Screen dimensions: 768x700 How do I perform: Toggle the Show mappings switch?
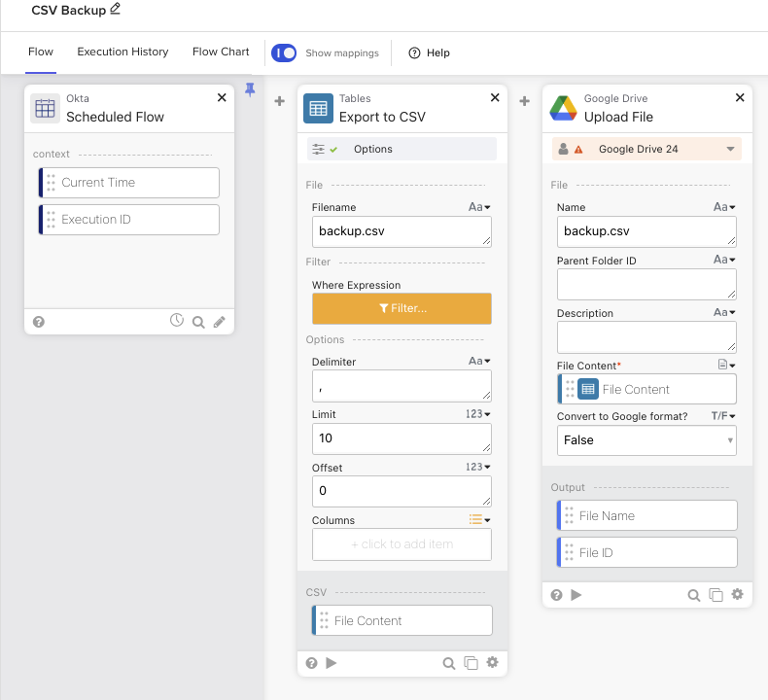(284, 52)
